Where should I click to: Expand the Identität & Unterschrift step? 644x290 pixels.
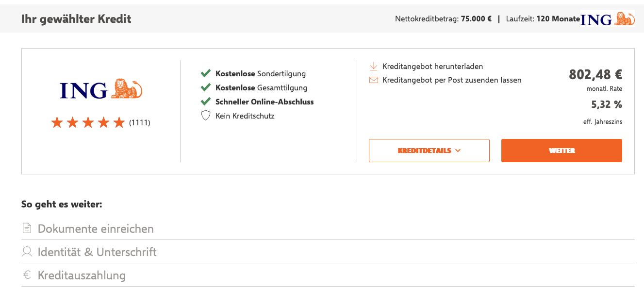coord(97,252)
